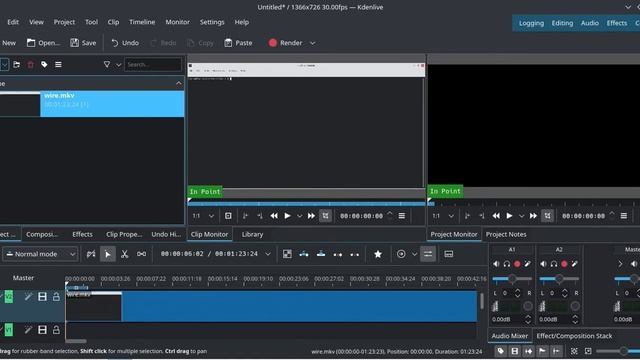Click the flag markers icon in status bar
Image resolution: width=640 pixels, height=360 pixels.
[x=542, y=351]
